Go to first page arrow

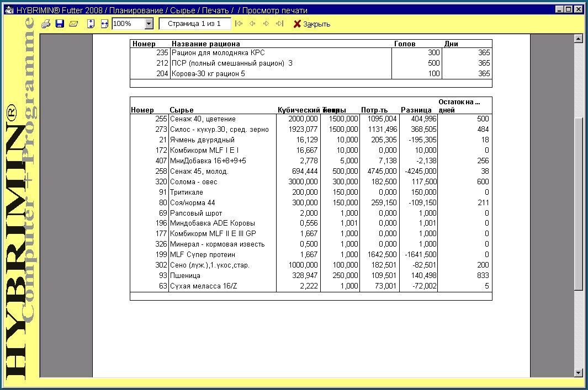click(x=239, y=24)
